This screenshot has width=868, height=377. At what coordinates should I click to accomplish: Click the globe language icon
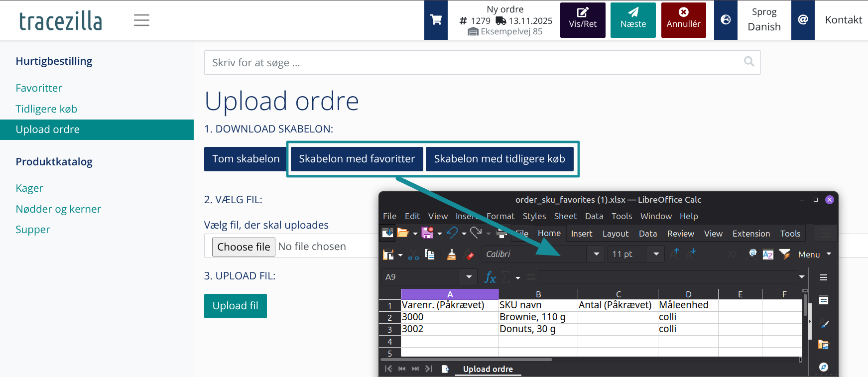726,20
